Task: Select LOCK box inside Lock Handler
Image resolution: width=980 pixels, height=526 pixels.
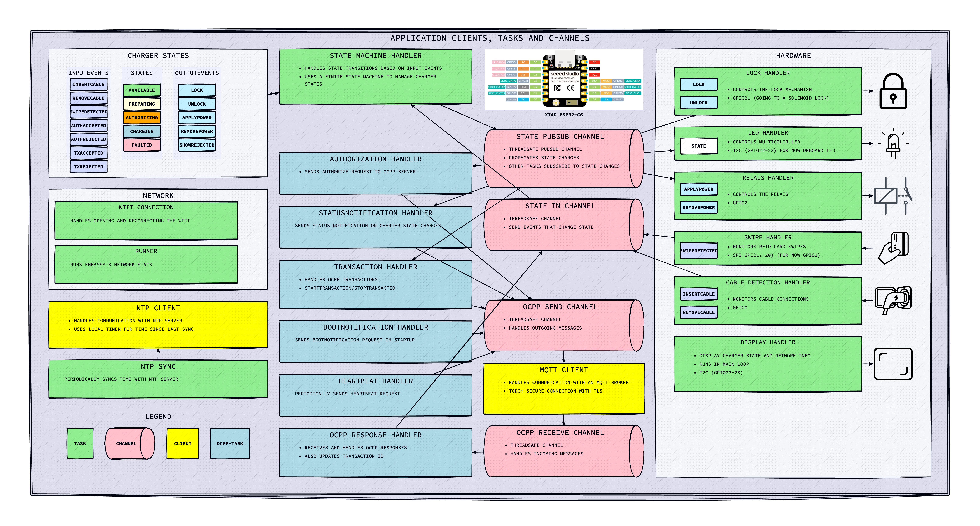Action: 698,85
